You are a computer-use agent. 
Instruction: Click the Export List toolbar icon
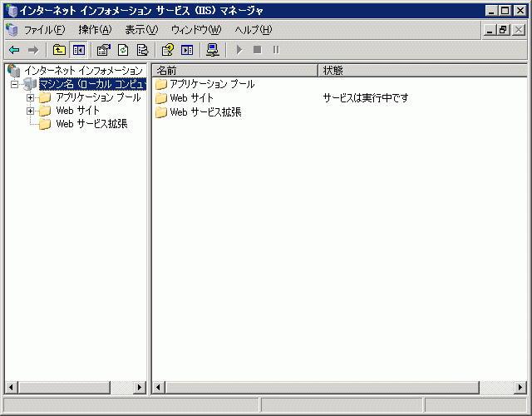pyautogui.click(x=142, y=50)
